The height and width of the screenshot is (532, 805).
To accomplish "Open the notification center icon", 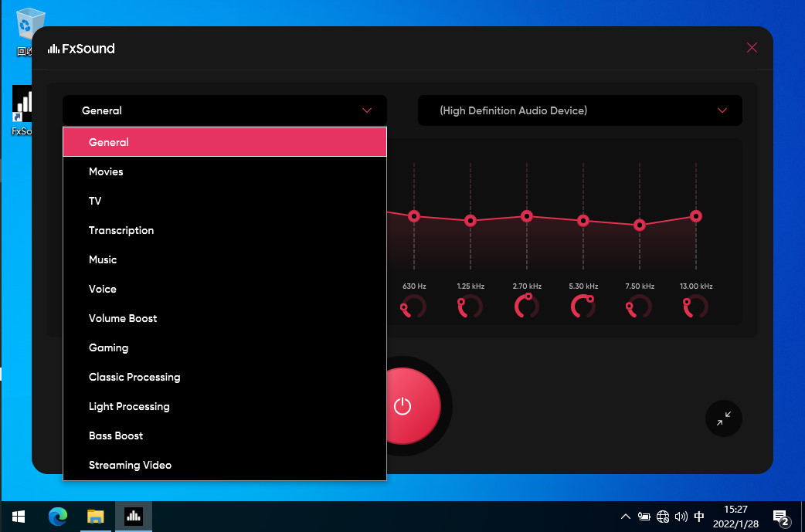I will 781,517.
